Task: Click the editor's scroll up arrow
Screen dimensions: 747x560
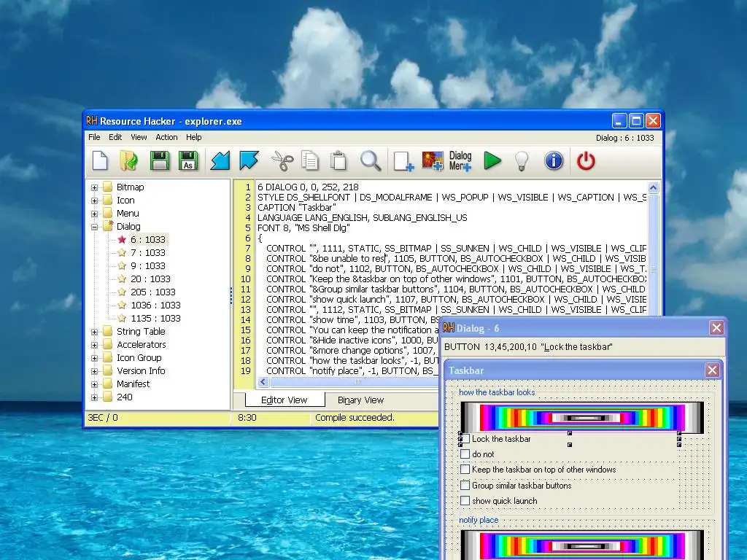Action: [x=653, y=187]
